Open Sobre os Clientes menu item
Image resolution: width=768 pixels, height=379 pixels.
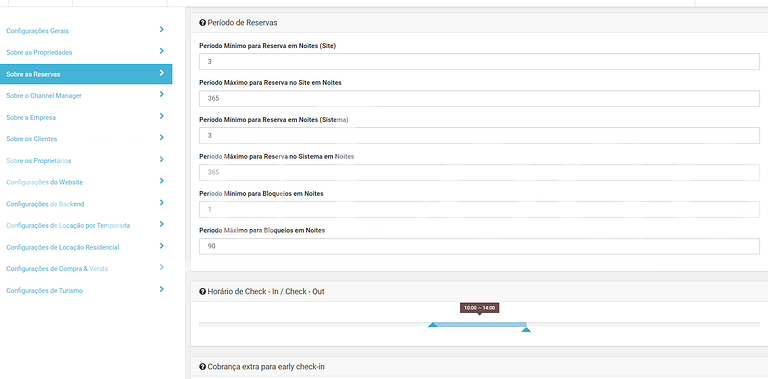86,139
